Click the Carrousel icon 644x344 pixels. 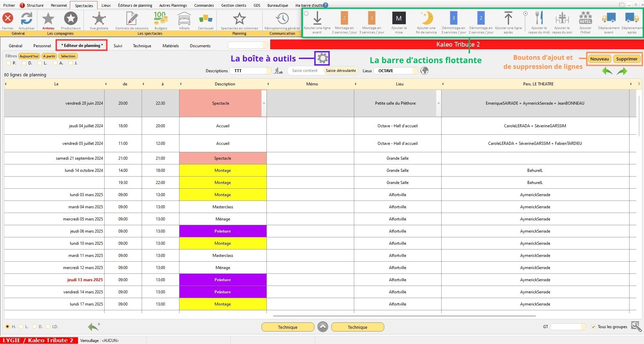pyautogui.click(x=205, y=19)
